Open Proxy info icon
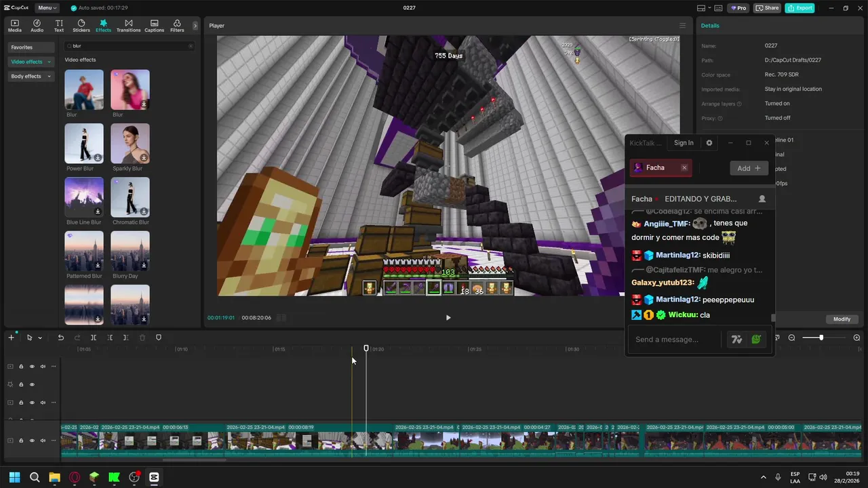Image resolution: width=868 pixels, height=488 pixels. [x=720, y=118]
